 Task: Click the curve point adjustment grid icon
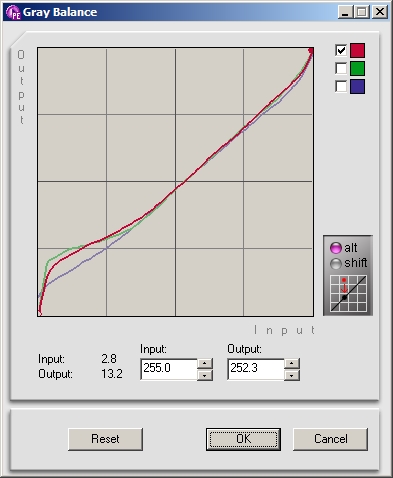(348, 294)
